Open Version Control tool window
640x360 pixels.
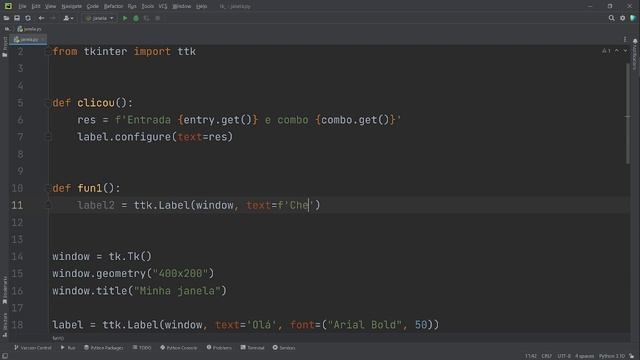click(32, 348)
